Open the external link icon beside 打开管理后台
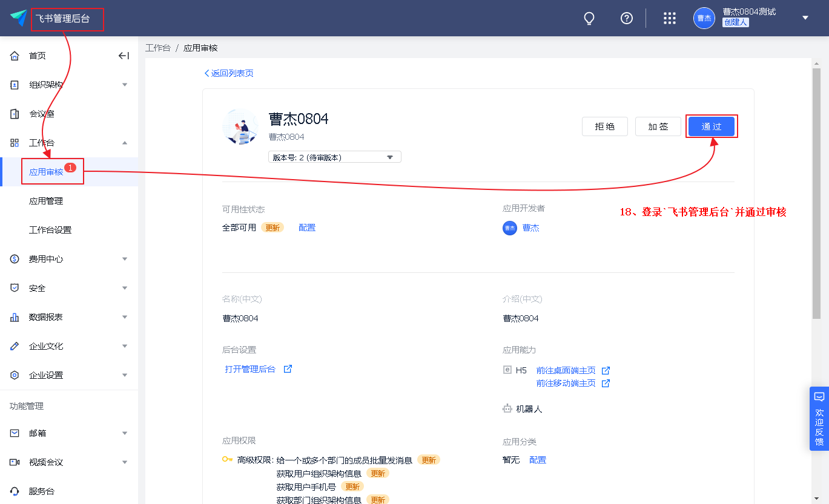This screenshot has width=829, height=504. [288, 369]
